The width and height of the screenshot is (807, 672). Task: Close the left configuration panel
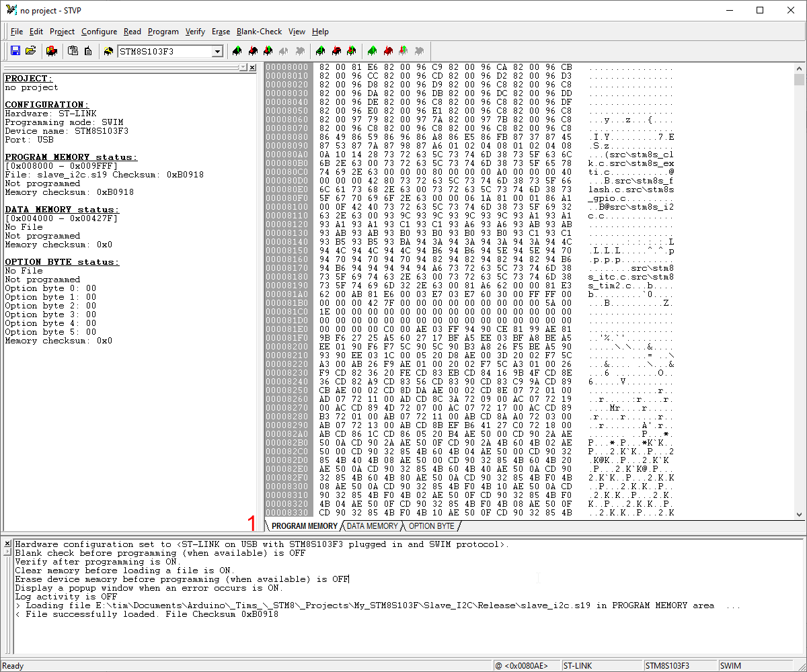click(x=252, y=67)
